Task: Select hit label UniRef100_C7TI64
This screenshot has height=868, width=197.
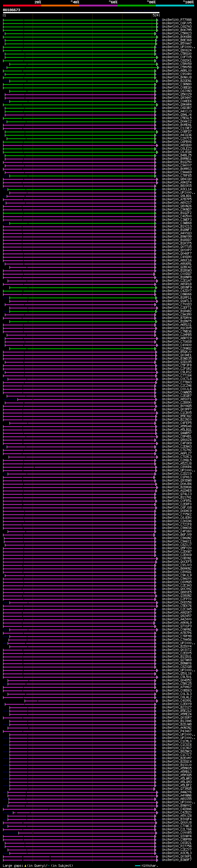Action: click(x=176, y=375)
